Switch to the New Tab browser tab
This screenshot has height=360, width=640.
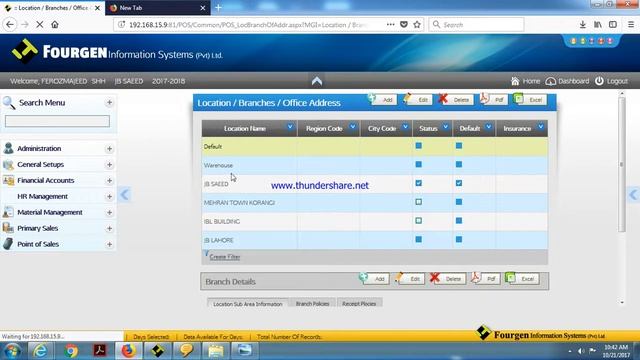coord(158,8)
